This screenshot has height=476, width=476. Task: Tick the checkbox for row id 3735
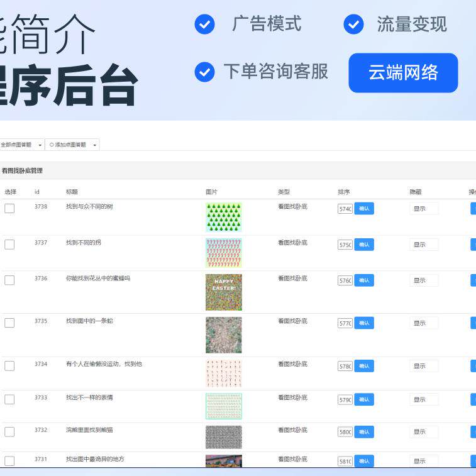9,323
